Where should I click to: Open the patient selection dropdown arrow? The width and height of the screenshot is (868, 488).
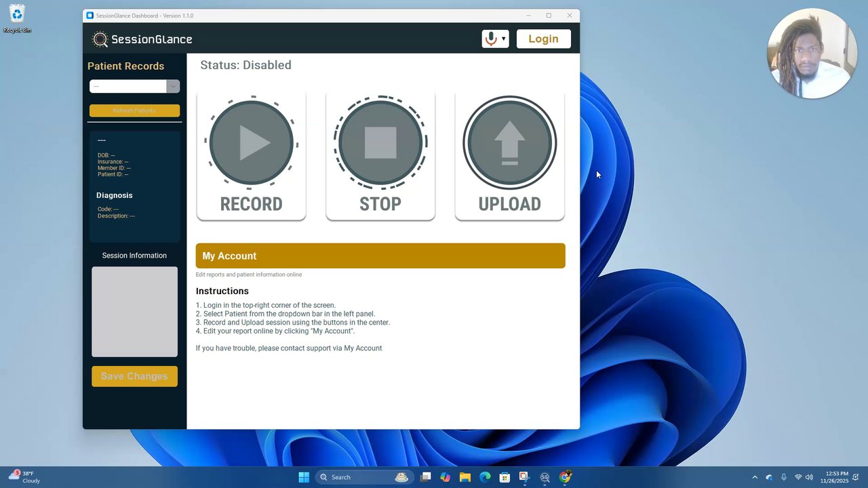[x=173, y=86]
